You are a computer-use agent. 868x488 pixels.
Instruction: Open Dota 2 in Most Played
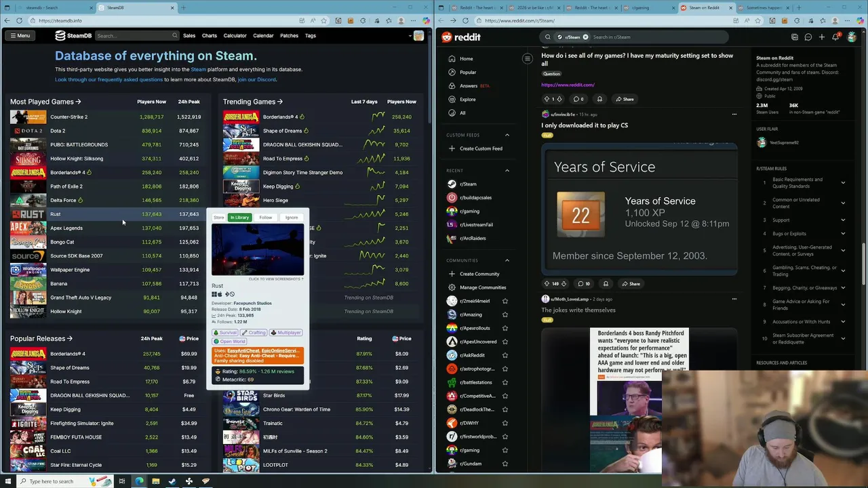click(58, 131)
